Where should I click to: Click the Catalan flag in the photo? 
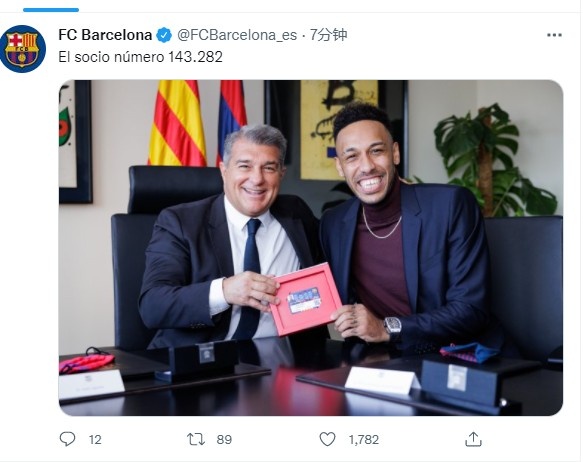(x=177, y=123)
